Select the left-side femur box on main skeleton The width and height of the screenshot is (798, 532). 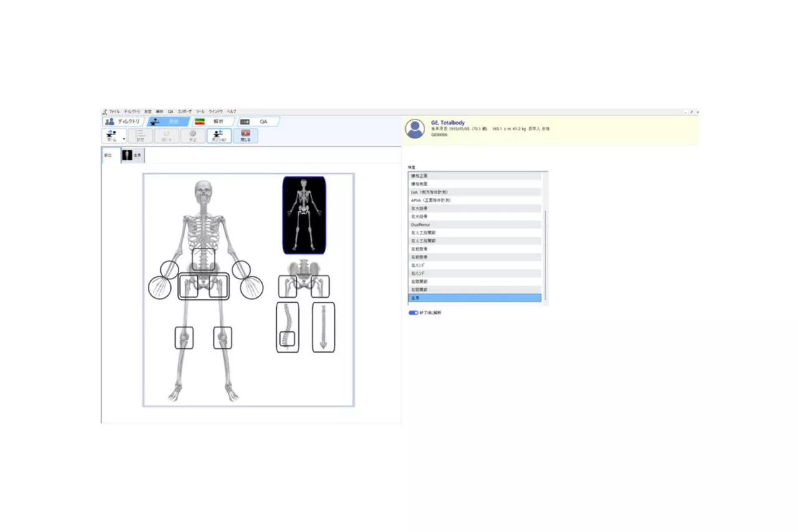tap(188, 287)
